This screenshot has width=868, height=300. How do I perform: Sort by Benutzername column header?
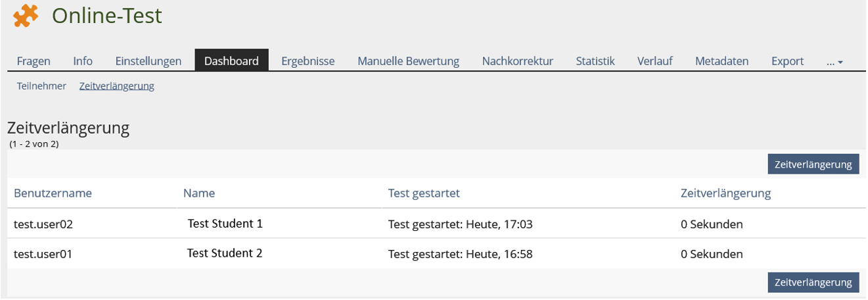click(x=53, y=193)
